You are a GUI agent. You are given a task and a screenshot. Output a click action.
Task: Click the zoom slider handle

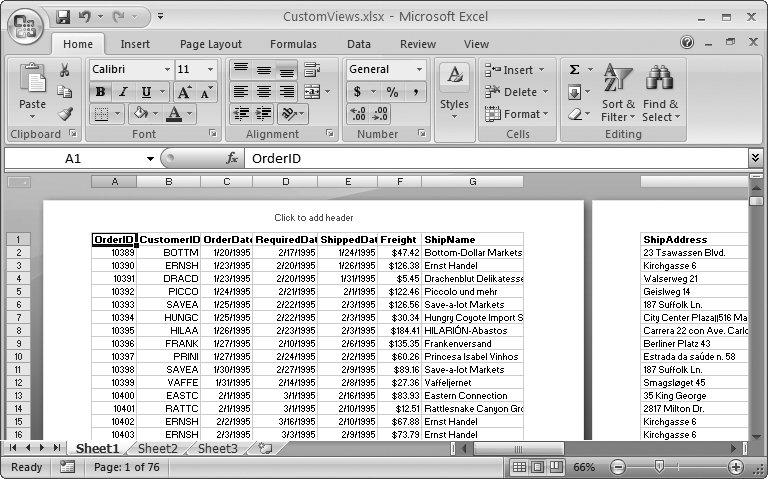coord(658,467)
